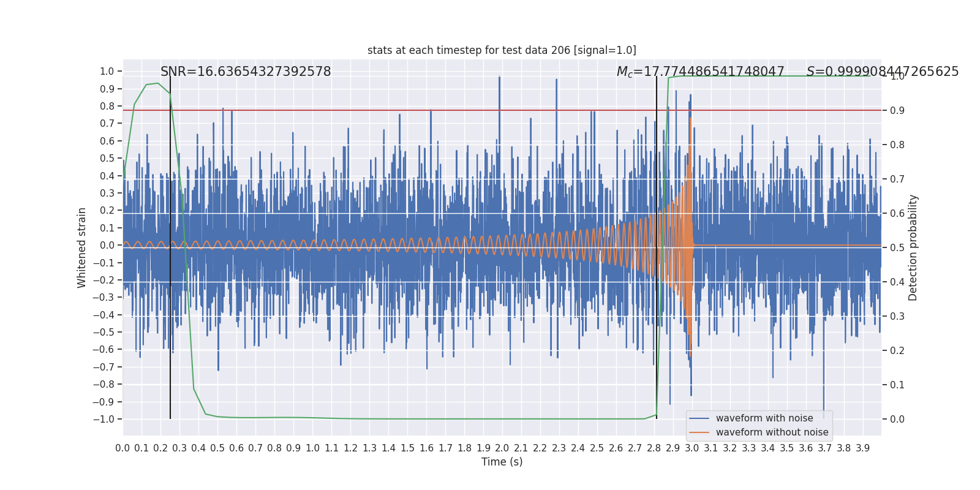This screenshot has width=980, height=490.
Task: Click the S=0.999908447265625 annotation
Action: (x=883, y=72)
